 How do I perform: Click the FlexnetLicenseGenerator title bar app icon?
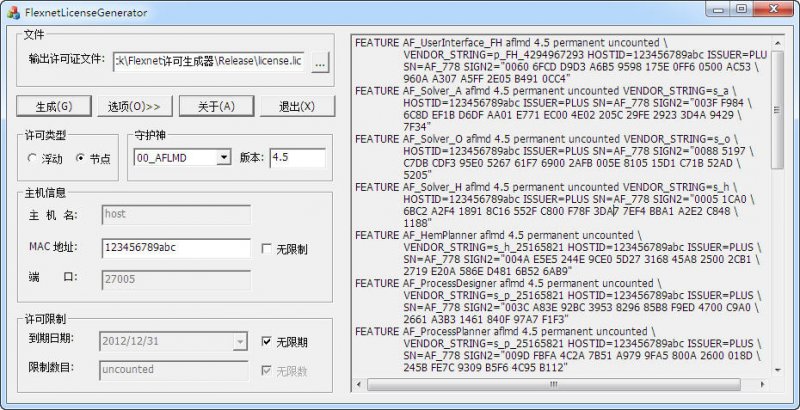13,12
